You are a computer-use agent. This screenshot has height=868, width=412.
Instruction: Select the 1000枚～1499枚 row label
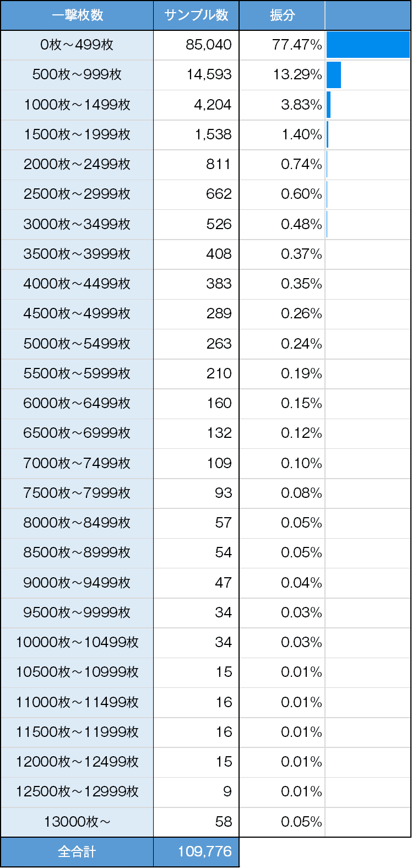coord(77,105)
